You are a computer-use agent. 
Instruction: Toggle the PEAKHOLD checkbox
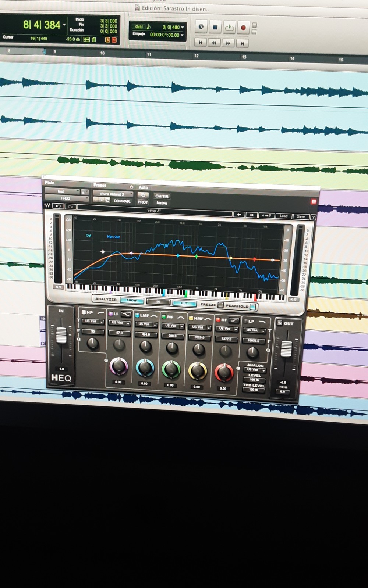252,306
